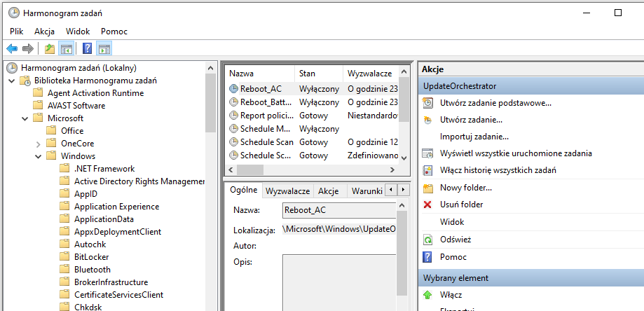Click Wyświetl wszystkie uruchomione zadania
644x311 pixels.
click(x=516, y=153)
